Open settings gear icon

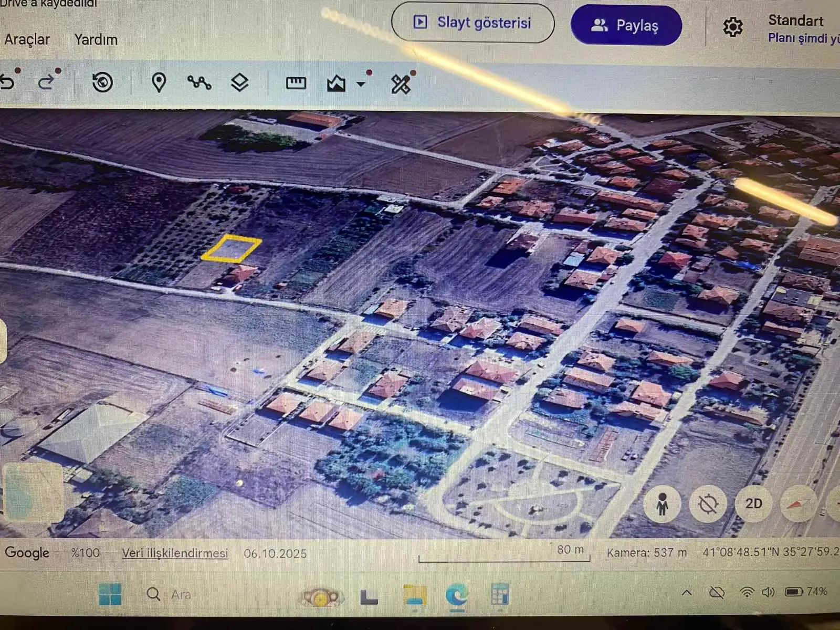pos(733,26)
